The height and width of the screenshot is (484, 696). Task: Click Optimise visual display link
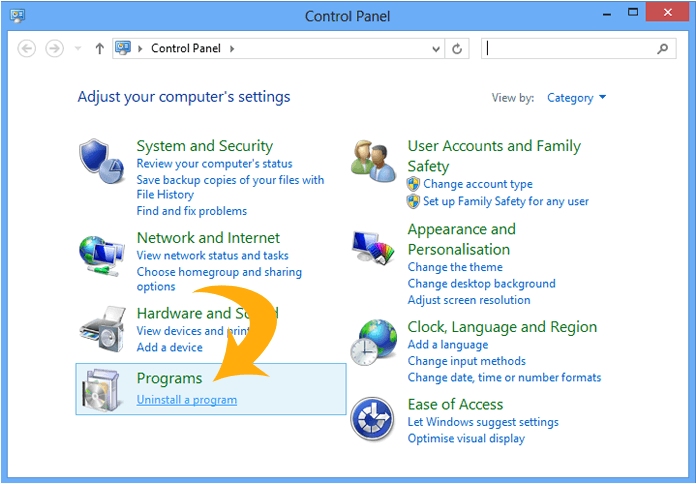[466, 438]
